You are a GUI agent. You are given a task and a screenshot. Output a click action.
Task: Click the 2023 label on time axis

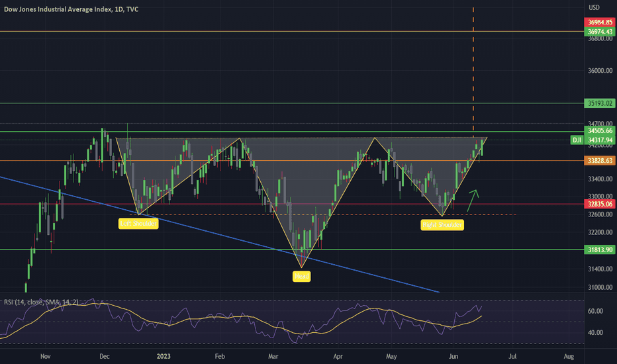point(164,357)
